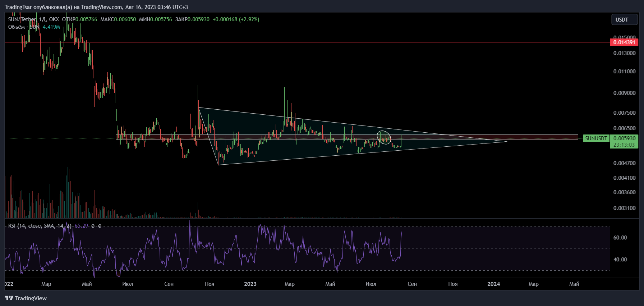644x306 pixels.
Task: Click the current price label 0.005930
Action: click(x=624, y=138)
